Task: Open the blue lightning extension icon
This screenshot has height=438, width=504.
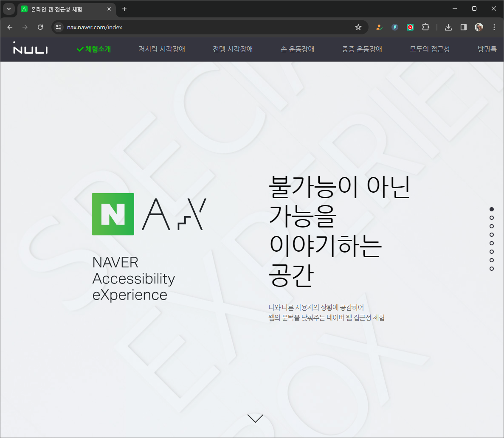Action: point(395,27)
